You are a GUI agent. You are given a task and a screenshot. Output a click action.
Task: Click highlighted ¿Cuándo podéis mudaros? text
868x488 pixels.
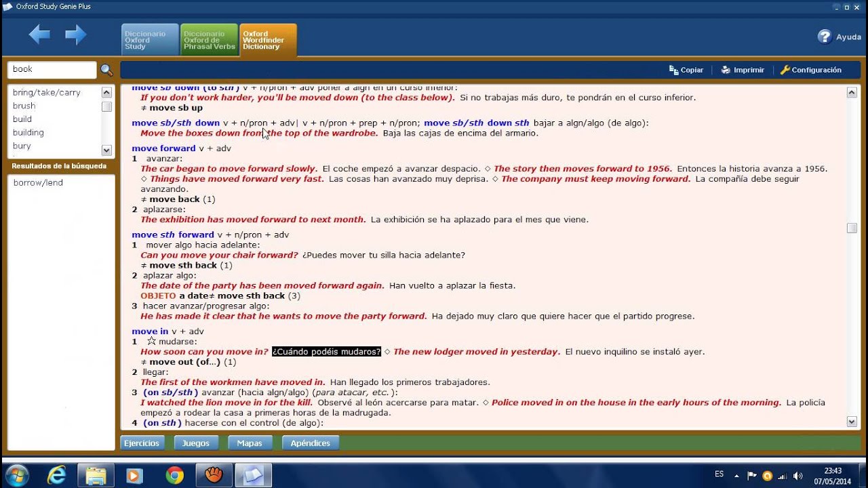pos(327,352)
